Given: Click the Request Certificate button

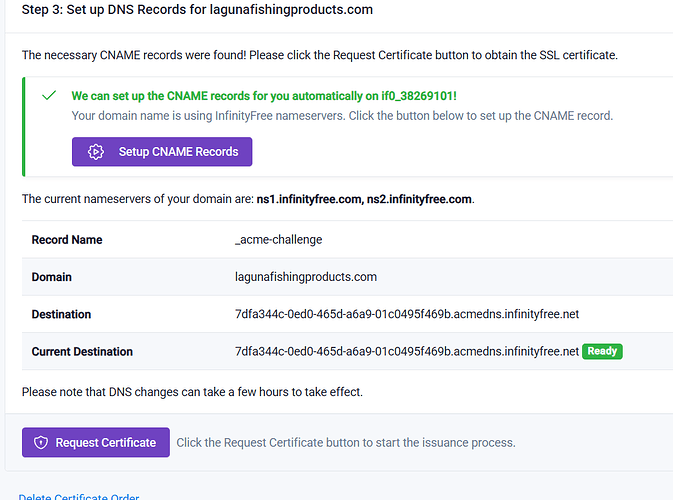Looking at the screenshot, I should [x=96, y=442].
